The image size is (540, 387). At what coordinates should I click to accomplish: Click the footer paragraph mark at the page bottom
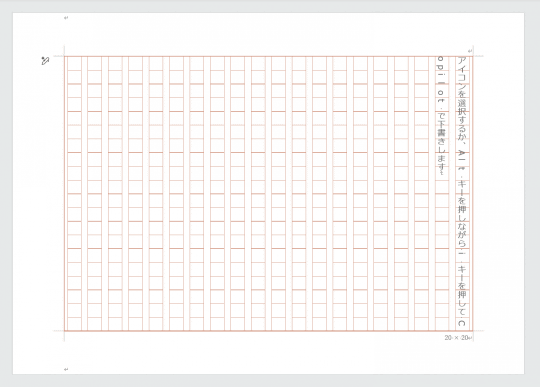pos(66,369)
